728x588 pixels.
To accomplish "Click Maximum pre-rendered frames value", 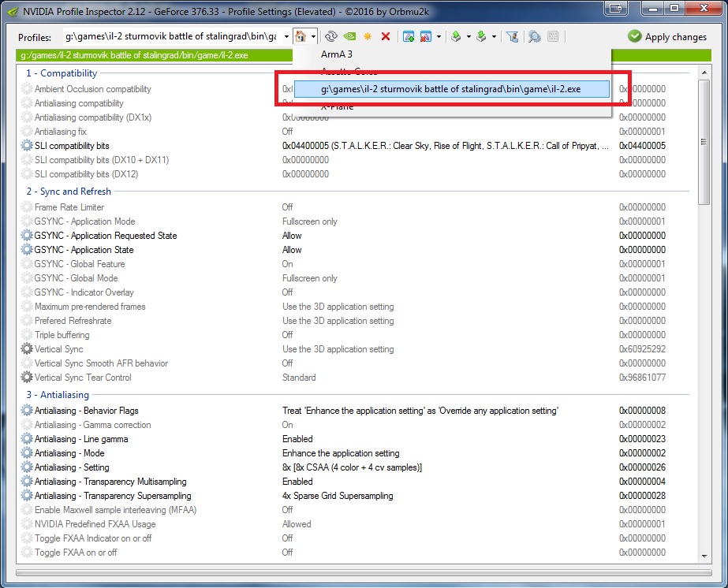I will point(338,307).
